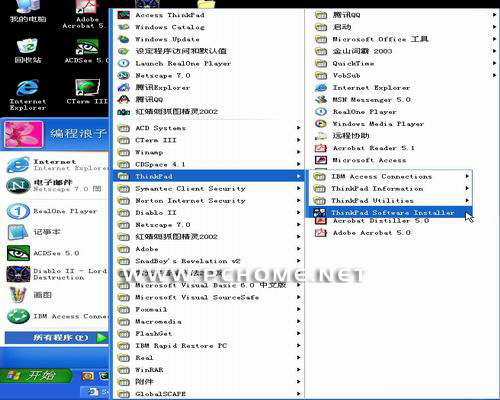Image resolution: width=500 pixels, height=400 pixels.
Task: Click the Netscape 7.0 shortcut icon above 腾讯Explorer
Action: point(123,75)
